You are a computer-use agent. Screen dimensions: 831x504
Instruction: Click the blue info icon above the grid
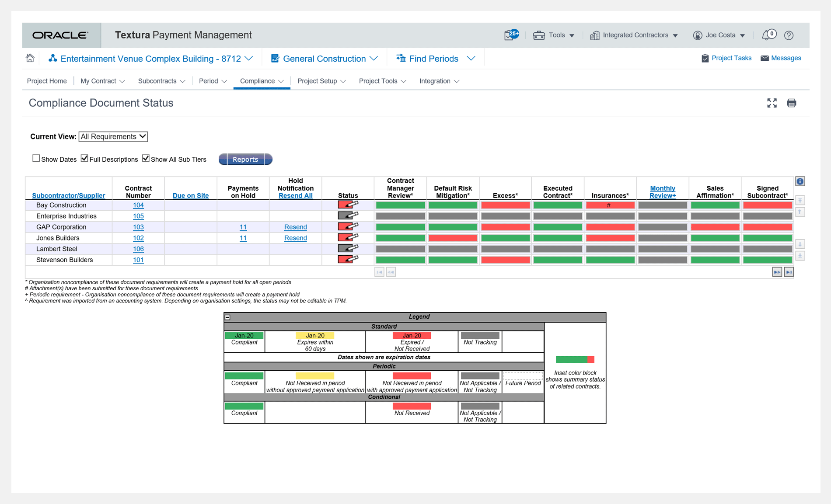click(x=800, y=181)
